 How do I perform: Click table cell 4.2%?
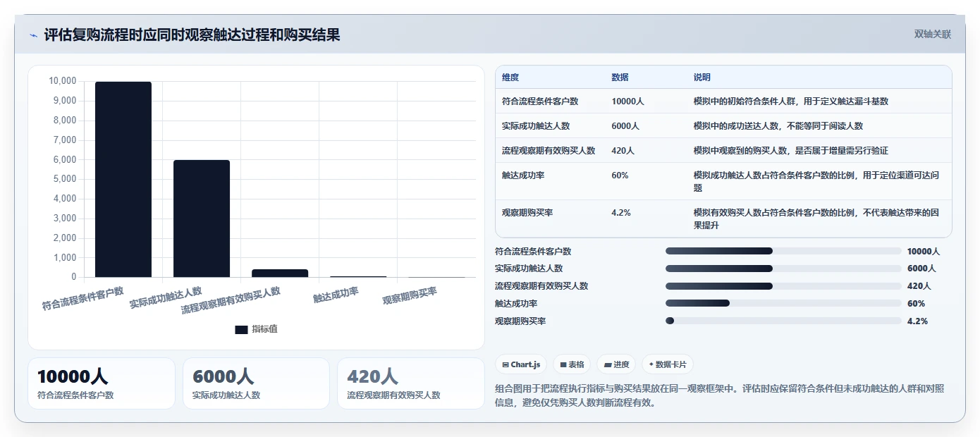coord(621,213)
